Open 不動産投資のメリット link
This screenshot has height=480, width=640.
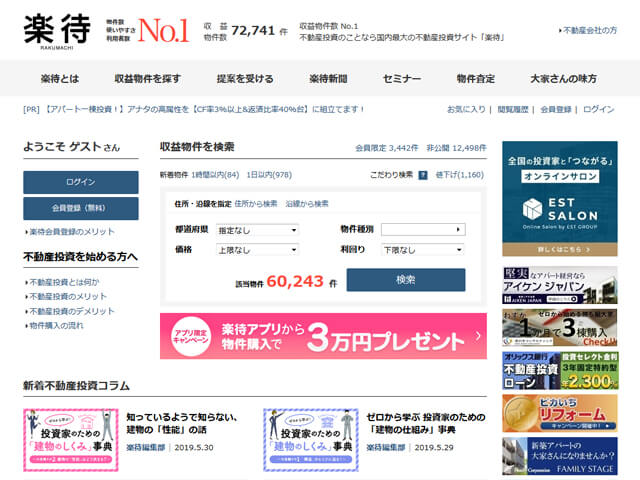pos(66,296)
